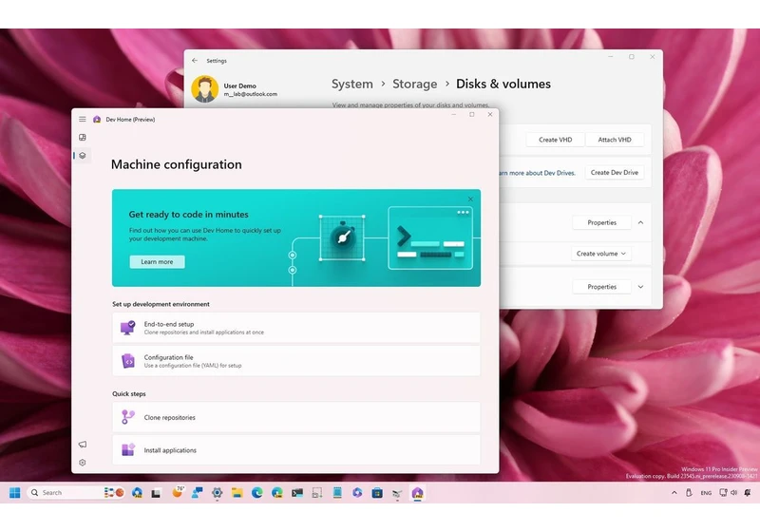Image resolution: width=760 pixels, height=532 pixels.
Task: Click the User Demo avatar in Settings
Action: 204,88
